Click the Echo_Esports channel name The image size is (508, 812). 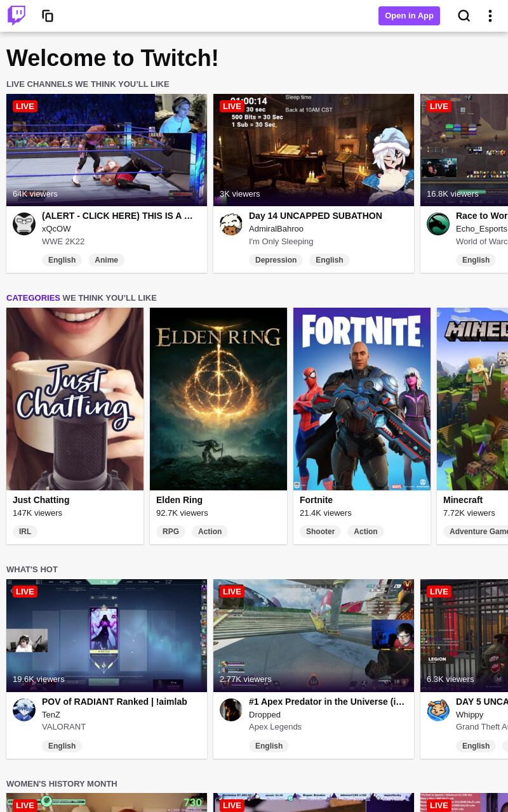pyautogui.click(x=481, y=228)
